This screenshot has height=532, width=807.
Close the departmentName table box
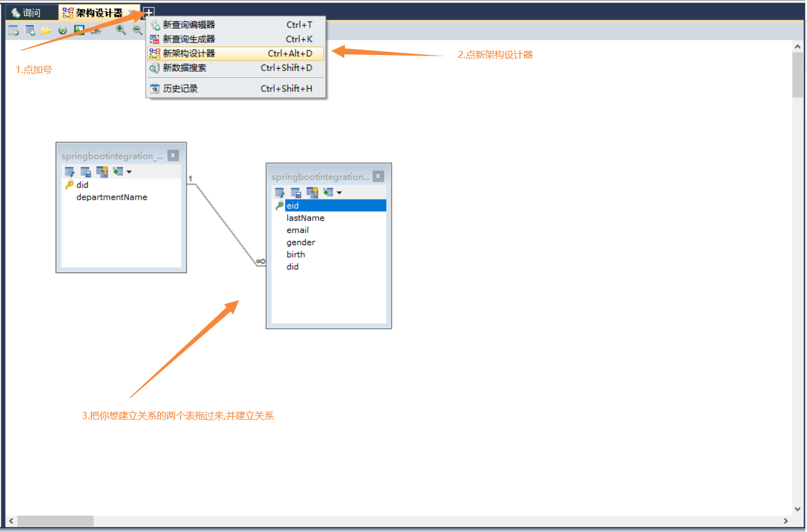[173, 155]
